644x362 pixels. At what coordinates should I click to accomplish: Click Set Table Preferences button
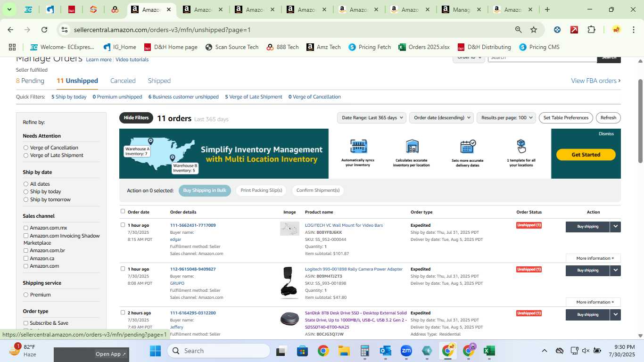pos(566,117)
